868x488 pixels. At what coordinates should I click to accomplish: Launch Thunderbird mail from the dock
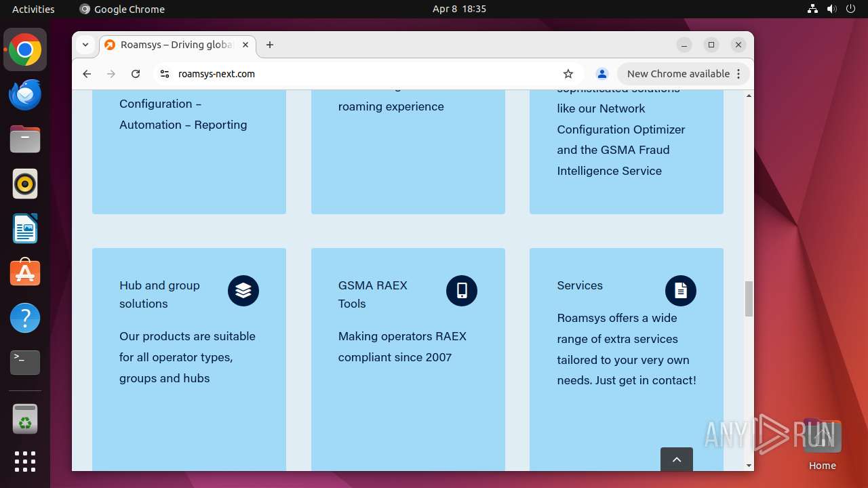25,94
